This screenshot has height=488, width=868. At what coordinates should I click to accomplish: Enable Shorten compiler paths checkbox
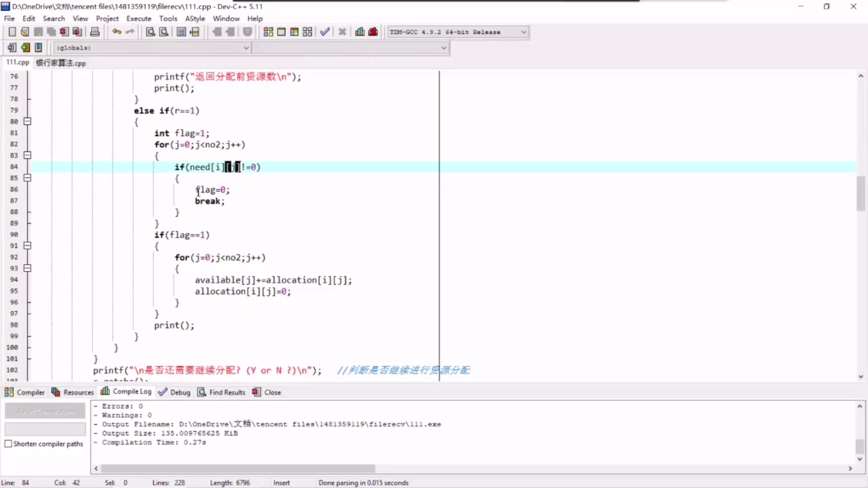[x=9, y=444]
